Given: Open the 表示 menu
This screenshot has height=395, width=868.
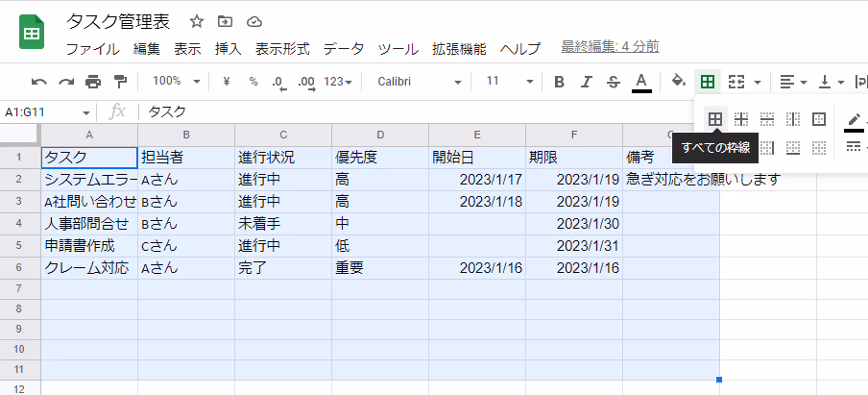Looking at the screenshot, I should [x=187, y=49].
